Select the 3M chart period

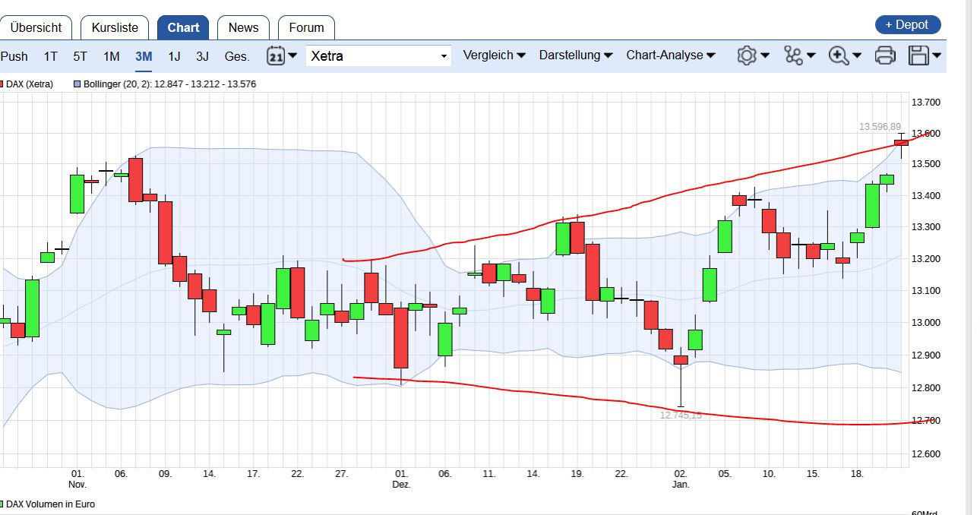143,55
